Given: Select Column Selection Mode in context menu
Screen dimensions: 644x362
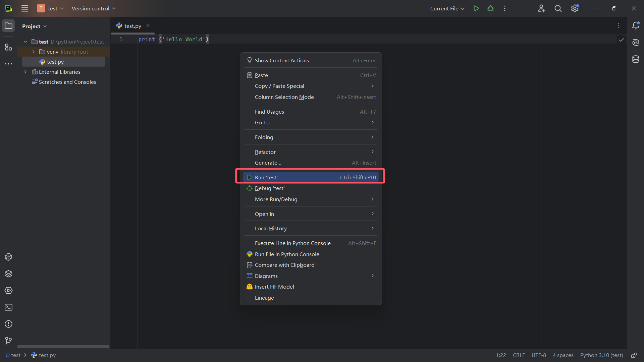Looking at the screenshot, I should [x=284, y=97].
